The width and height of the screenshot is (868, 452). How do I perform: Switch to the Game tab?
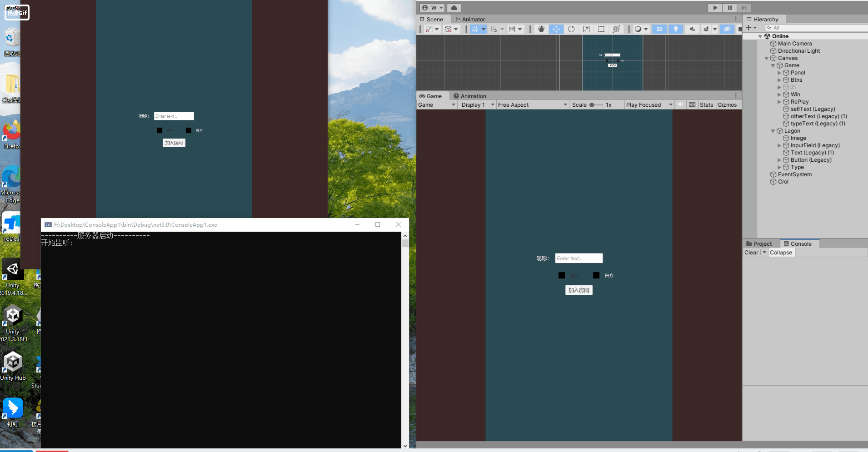(431, 96)
